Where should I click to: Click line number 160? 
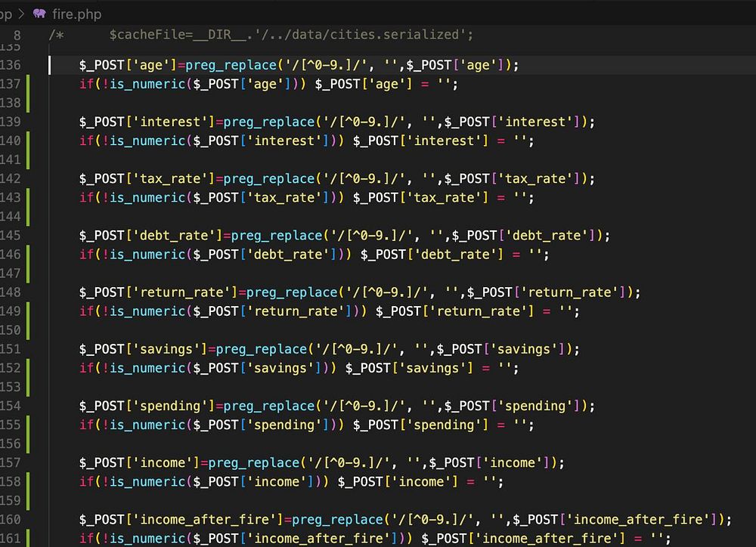(x=11, y=520)
